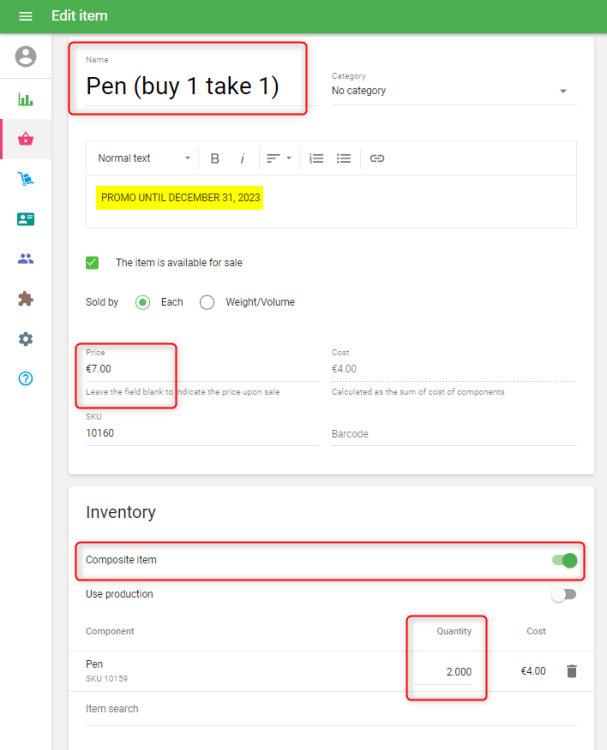Open the Customers people icon
This screenshot has width=607, height=750.
26,259
